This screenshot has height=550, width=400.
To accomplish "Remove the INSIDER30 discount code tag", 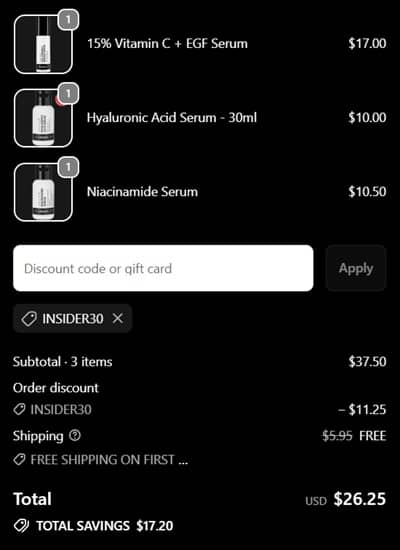I will click(x=118, y=318).
